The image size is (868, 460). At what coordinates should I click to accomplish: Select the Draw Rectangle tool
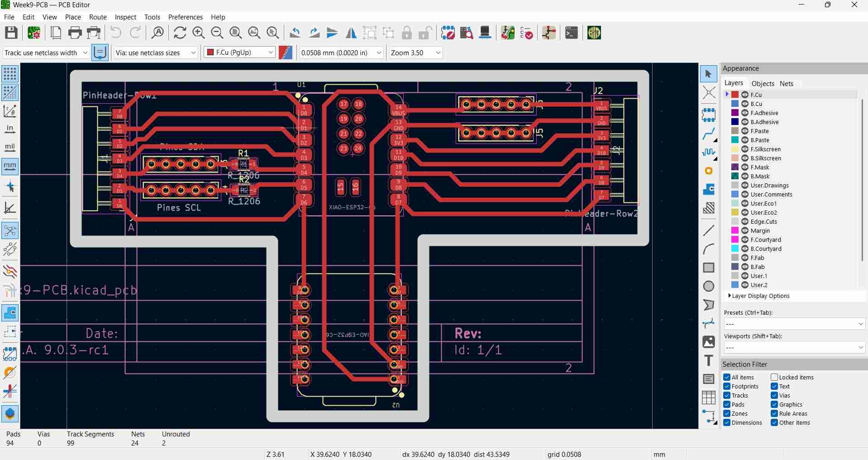coord(709,267)
